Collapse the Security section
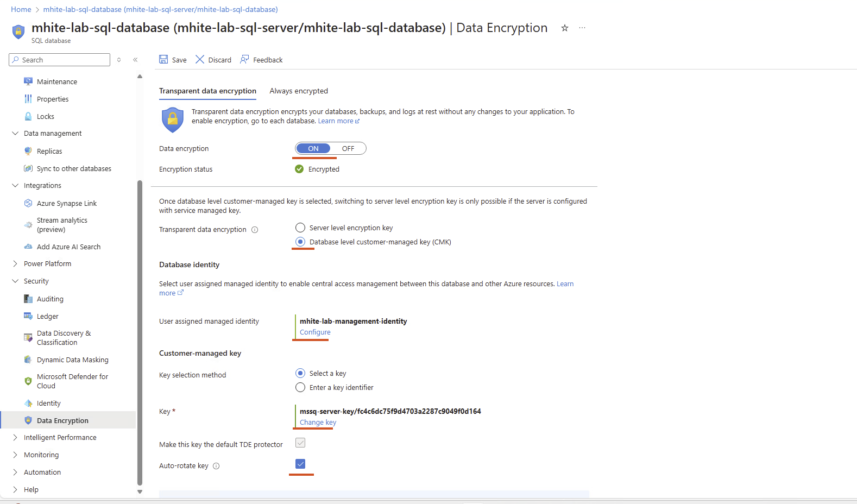The width and height of the screenshot is (857, 504). pyautogui.click(x=15, y=281)
